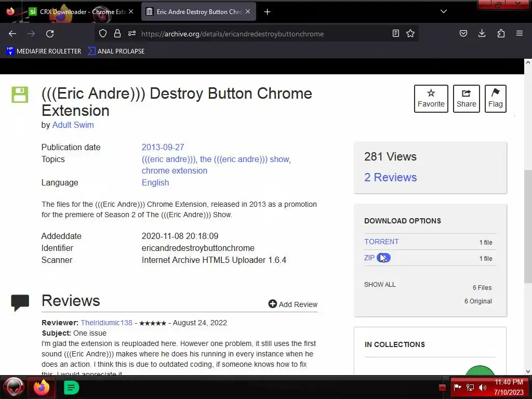Viewport: 532px width, 399px height.
Task: Click SHOW ALL files
Action: (x=380, y=285)
